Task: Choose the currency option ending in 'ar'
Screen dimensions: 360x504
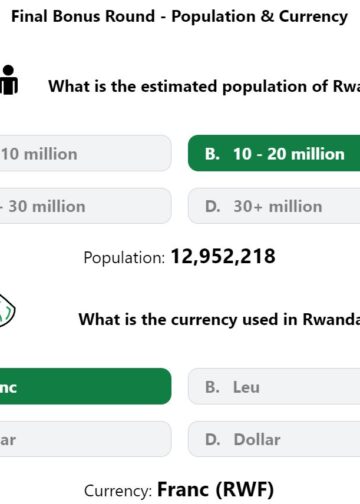Action: [x=86, y=439]
